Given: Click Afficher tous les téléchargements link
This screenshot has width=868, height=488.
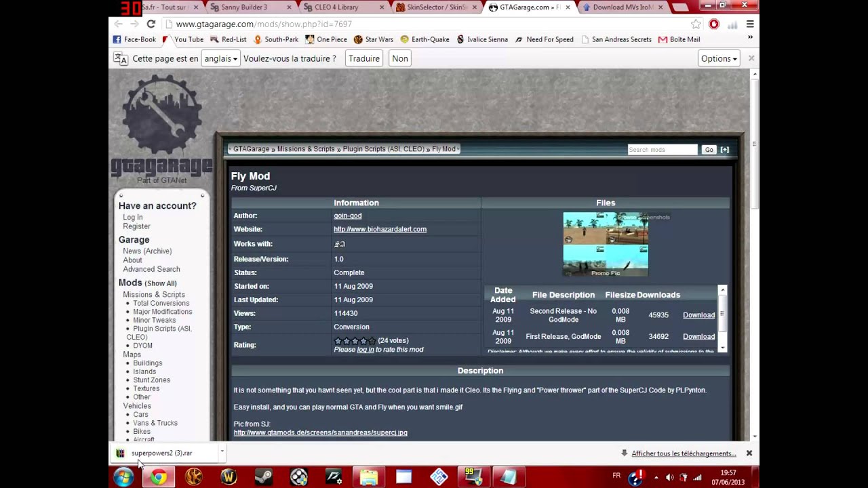Looking at the screenshot, I should pyautogui.click(x=684, y=453).
